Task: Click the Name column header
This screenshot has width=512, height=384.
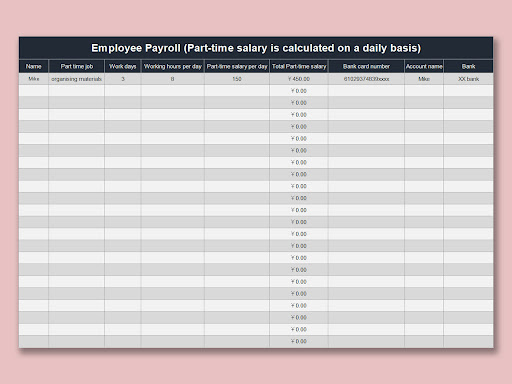Action: click(34, 66)
